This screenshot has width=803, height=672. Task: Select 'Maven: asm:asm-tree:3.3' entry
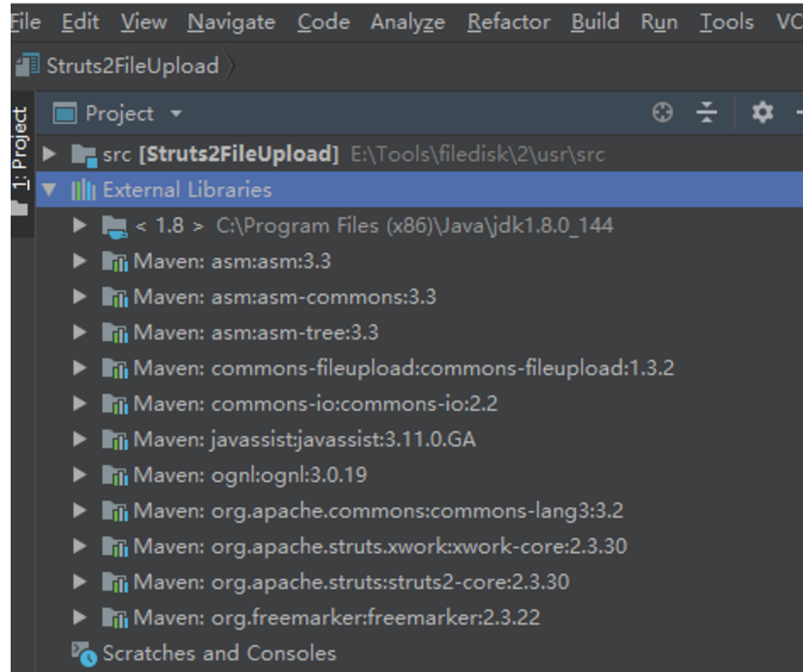pos(419,332)
